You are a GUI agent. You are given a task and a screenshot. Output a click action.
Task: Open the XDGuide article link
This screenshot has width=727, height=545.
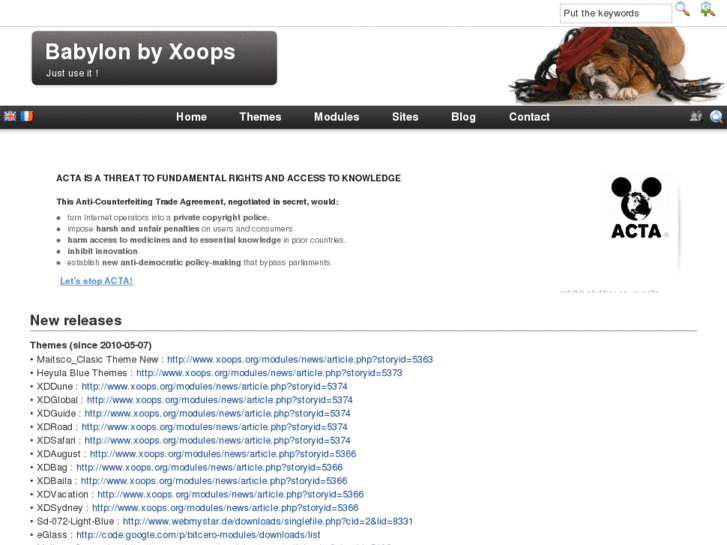217,413
